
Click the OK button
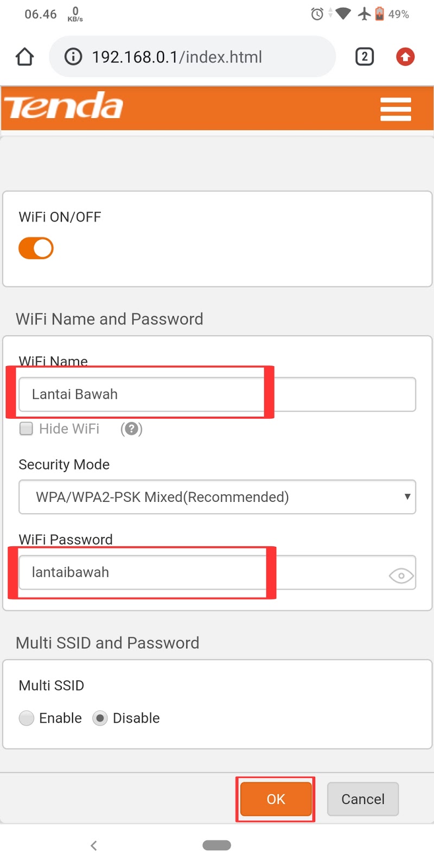coord(276,799)
